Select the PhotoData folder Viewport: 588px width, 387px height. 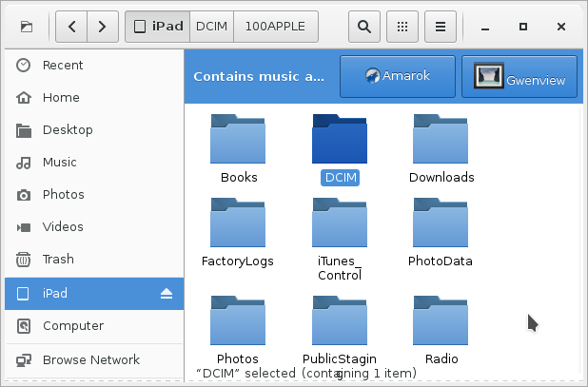441,224
